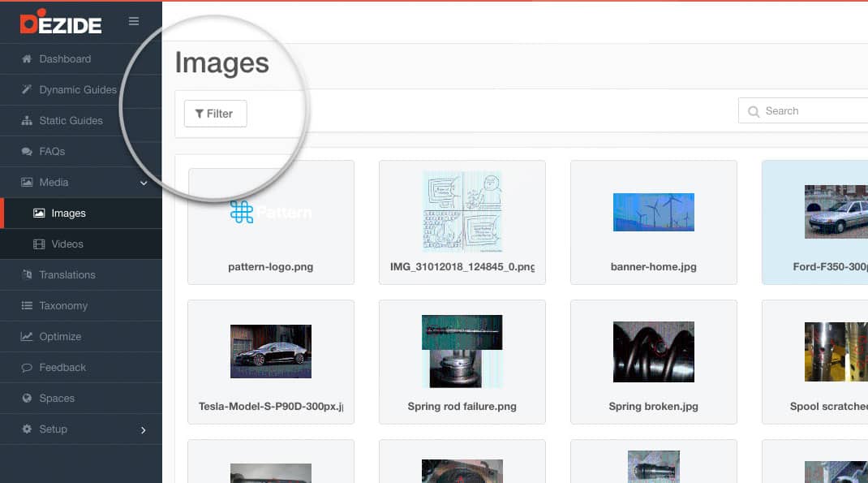Click the Optimize chart icon
Screen dimensions: 868x483
coord(27,337)
